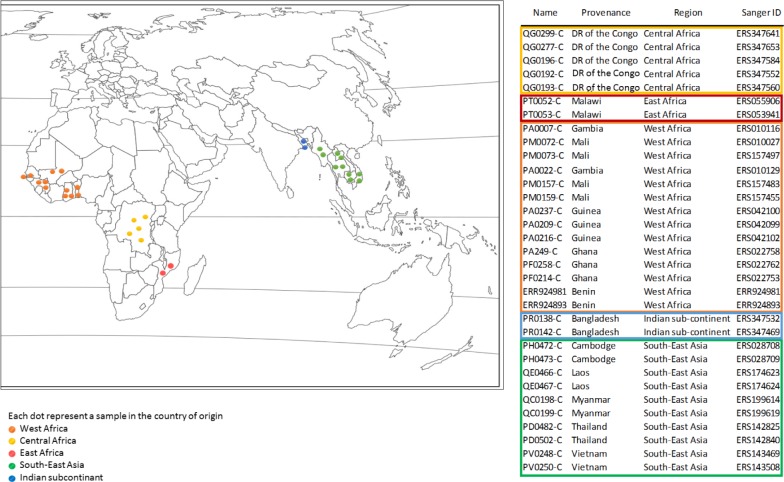
Task: Click the legend caption about each dot
Action: pyautogui.click(x=116, y=416)
